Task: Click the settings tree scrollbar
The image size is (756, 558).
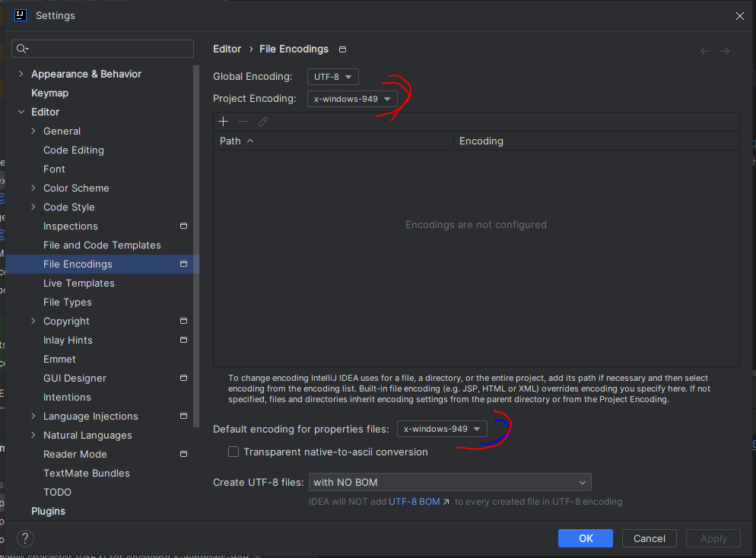Action: click(x=195, y=246)
